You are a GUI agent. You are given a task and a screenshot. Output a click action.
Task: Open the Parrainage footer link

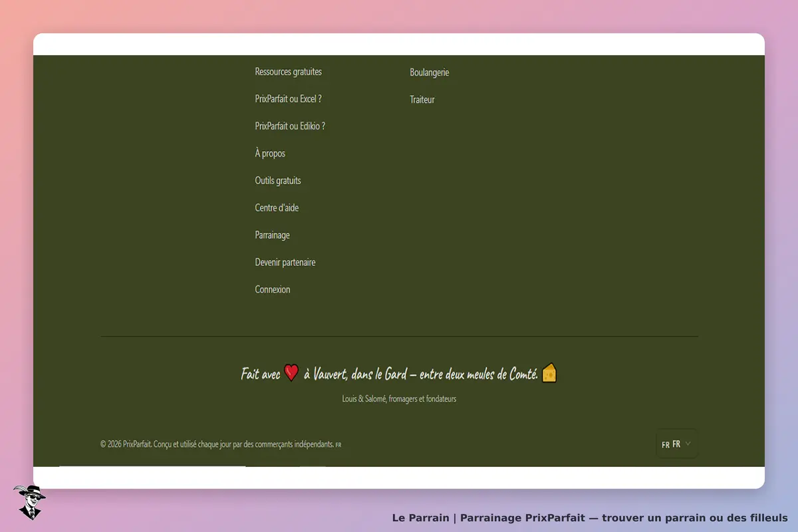pos(272,235)
